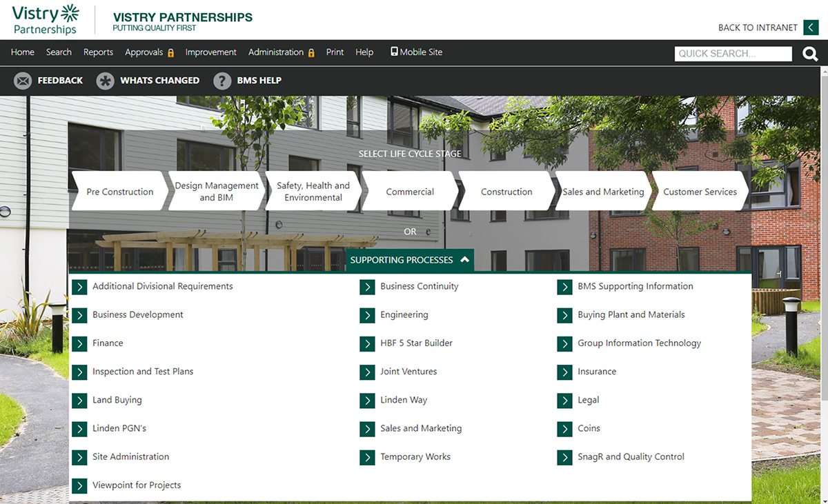Viewport: 828px width, 504px height.
Task: Select the Safety, Health and Environmental stage
Action: [313, 192]
